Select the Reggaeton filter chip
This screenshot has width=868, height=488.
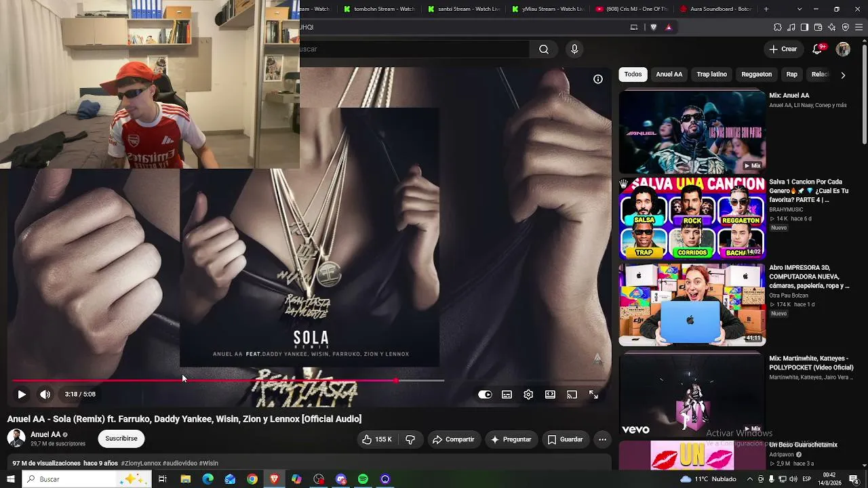coord(757,75)
